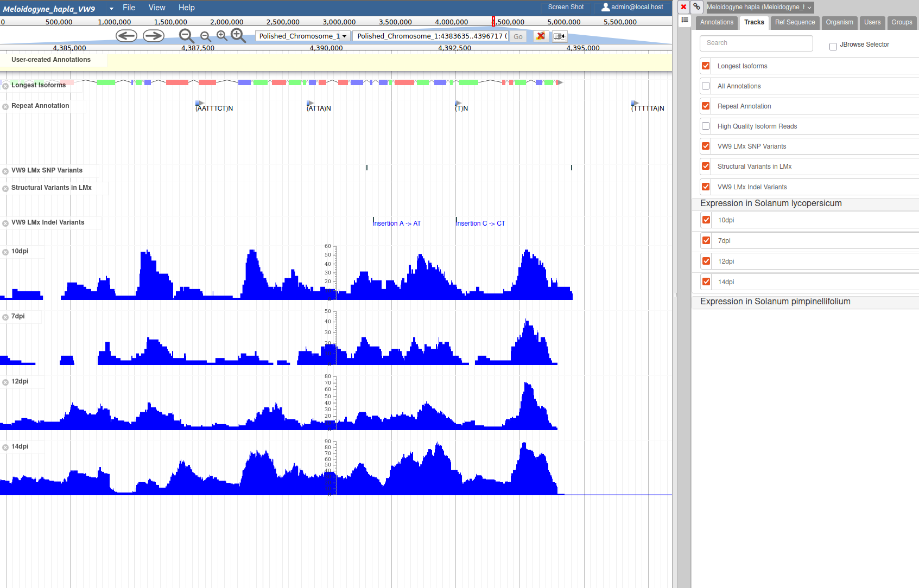This screenshot has height=588, width=919.
Task: Click the Meloidogyne_hapla_VW9 title
Action: point(49,9)
